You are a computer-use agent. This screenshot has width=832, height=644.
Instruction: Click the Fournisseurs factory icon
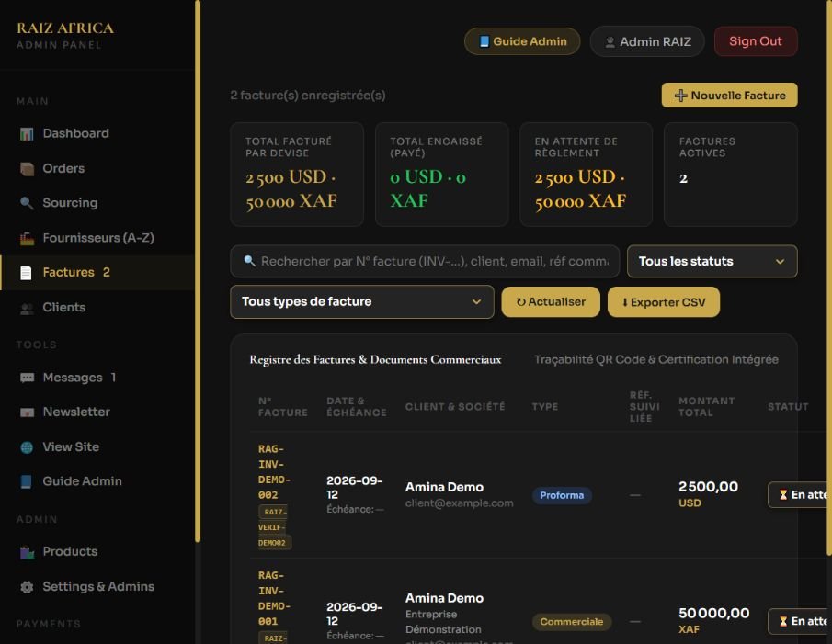tap(27, 238)
